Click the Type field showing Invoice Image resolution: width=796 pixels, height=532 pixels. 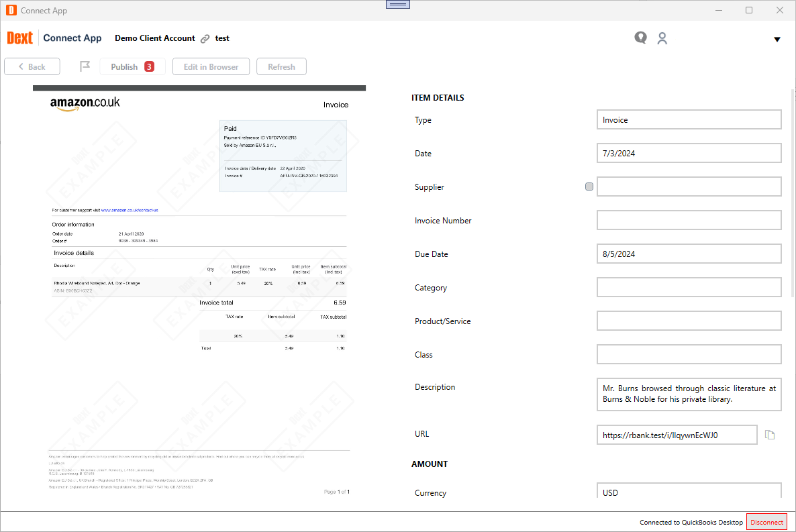pyautogui.click(x=689, y=120)
